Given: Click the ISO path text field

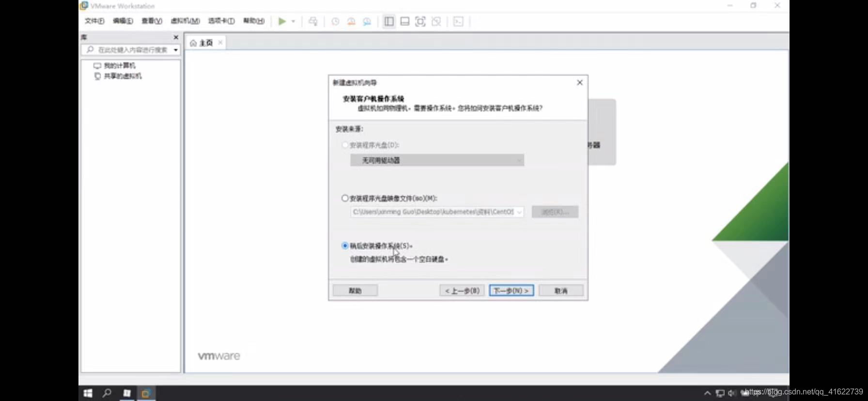Looking at the screenshot, I should coord(433,212).
